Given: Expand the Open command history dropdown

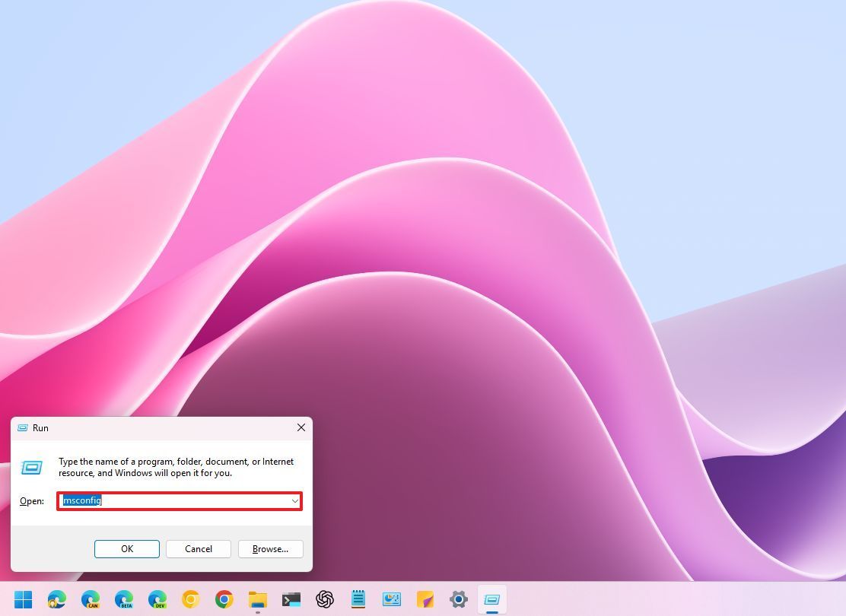Looking at the screenshot, I should click(294, 501).
